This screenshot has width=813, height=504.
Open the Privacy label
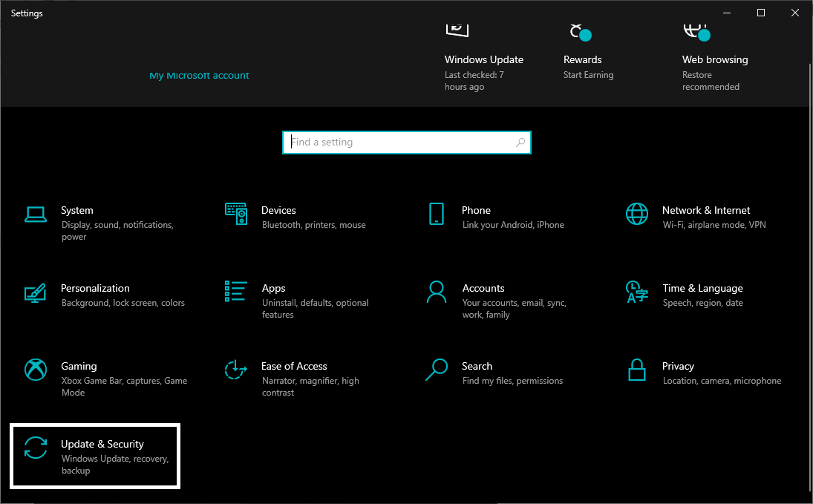click(678, 366)
